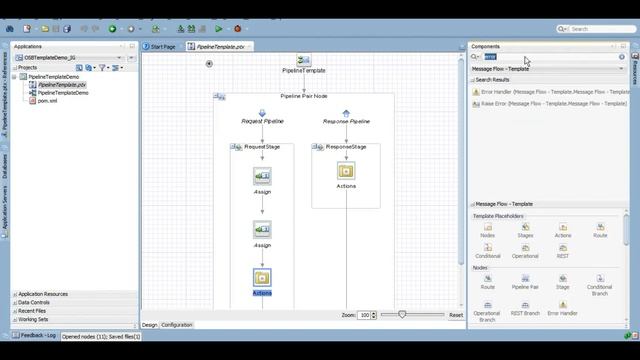Screen dimensions: 640x360
Task: Switch to the Configuration view tab
Action: pyautogui.click(x=177, y=325)
